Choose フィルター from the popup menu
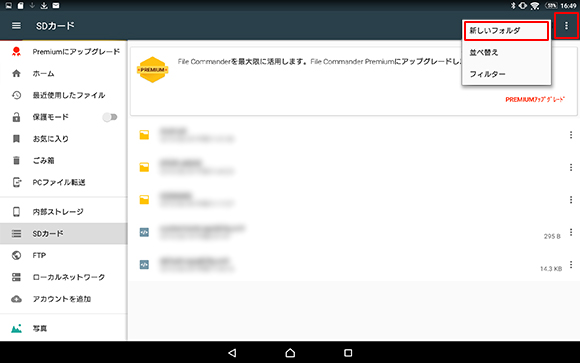Viewport: 580px width, 363px height. click(506, 74)
